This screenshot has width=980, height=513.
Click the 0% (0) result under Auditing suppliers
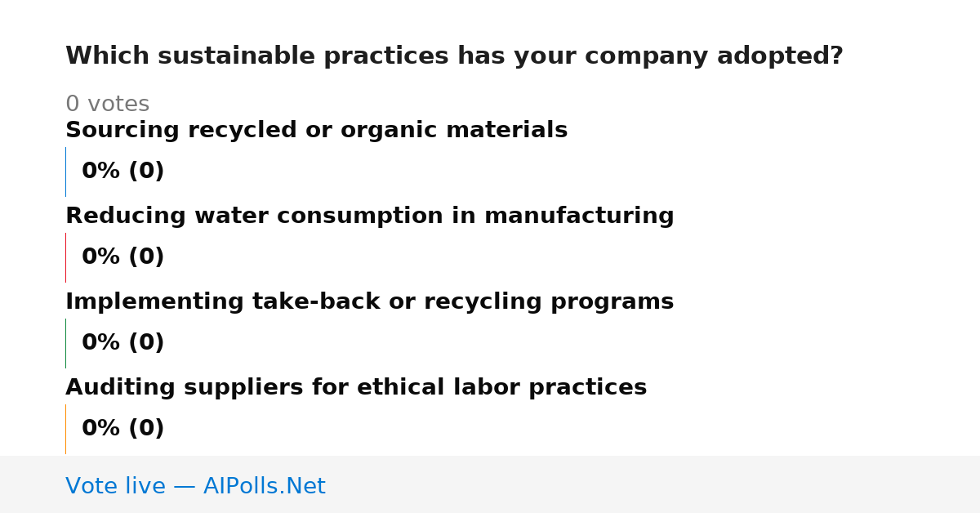122,429
